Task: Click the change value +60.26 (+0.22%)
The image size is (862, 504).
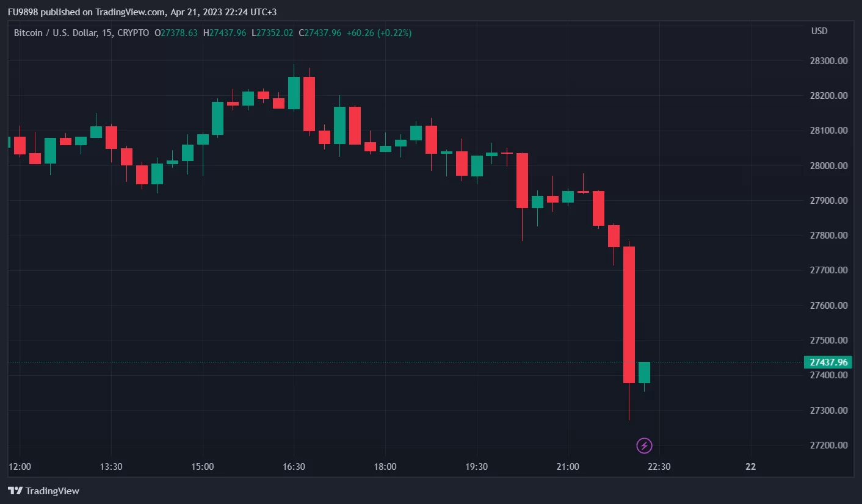Action: pos(378,33)
